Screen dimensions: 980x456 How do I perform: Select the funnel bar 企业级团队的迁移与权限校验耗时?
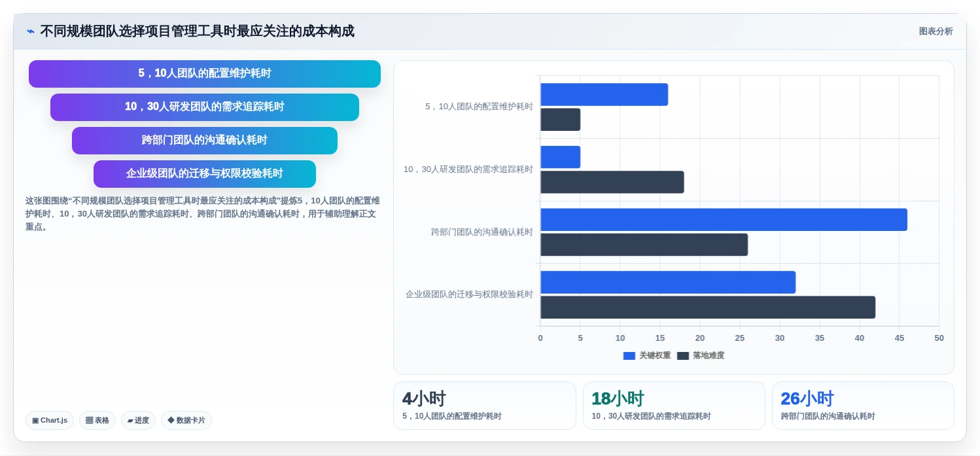[x=205, y=174]
